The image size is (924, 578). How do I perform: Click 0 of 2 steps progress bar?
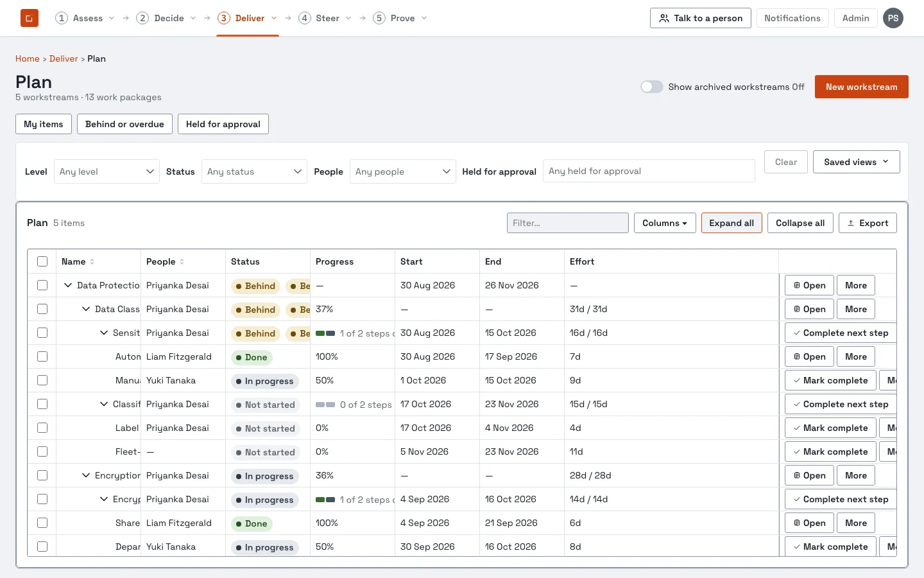(x=354, y=404)
